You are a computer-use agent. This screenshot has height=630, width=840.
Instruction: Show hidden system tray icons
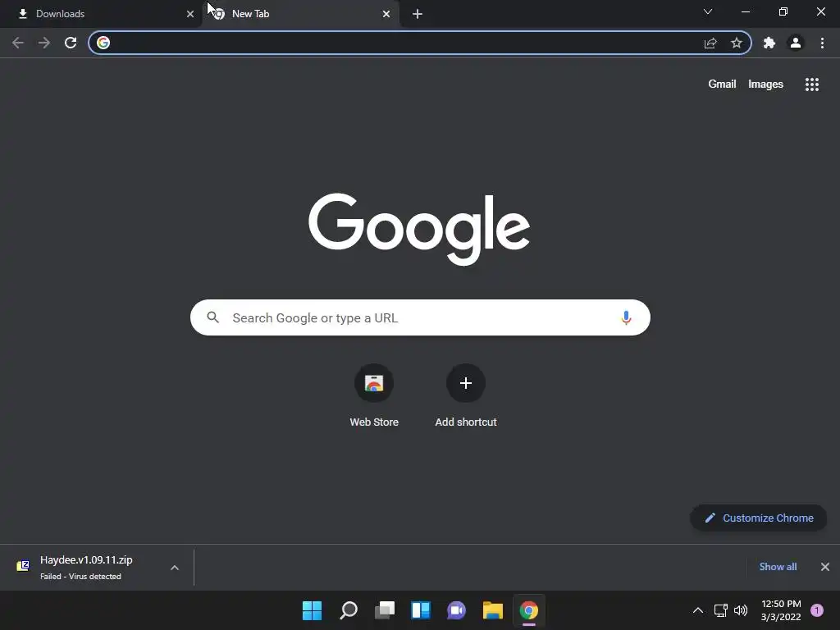click(x=698, y=610)
